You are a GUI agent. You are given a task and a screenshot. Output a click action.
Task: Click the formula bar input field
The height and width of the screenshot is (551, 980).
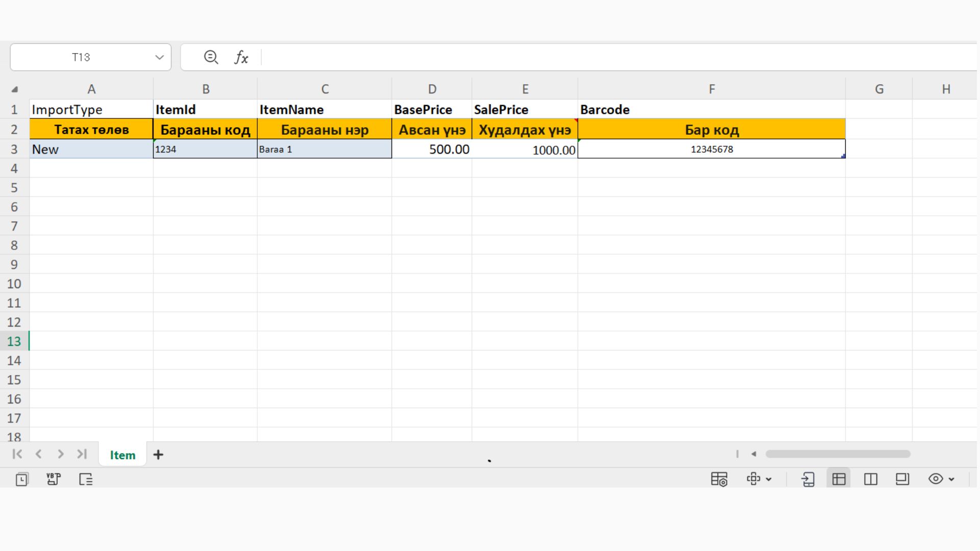(612, 57)
